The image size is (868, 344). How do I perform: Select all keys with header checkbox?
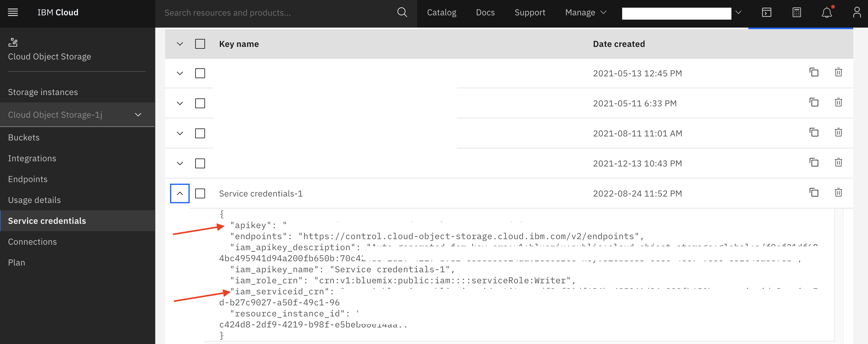click(x=200, y=44)
